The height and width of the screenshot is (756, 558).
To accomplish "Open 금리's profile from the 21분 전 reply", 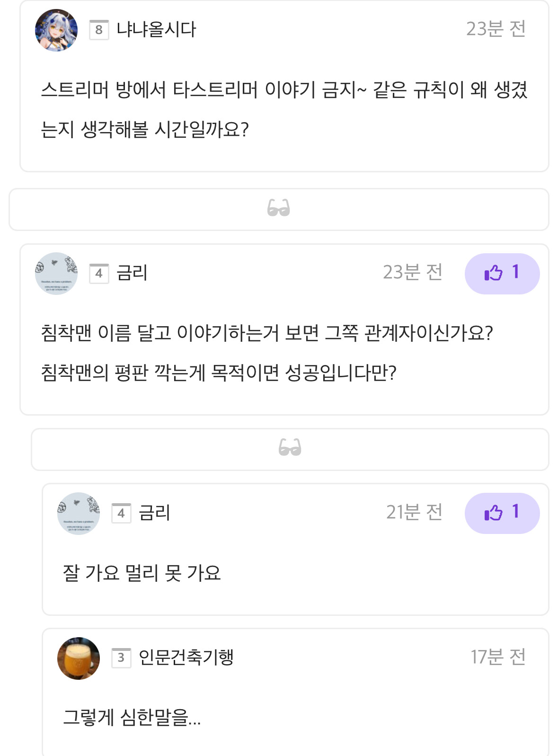I will click(154, 513).
